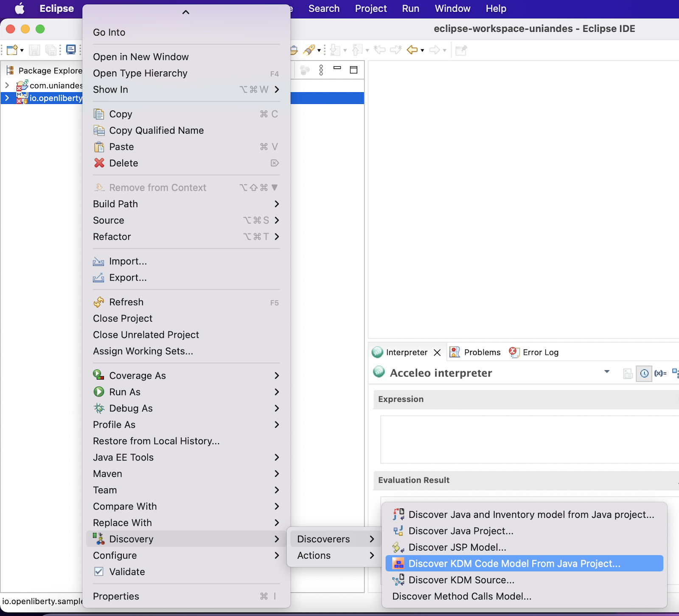Click the Next Annotation toolbar icon
Viewport: 679px width, 616px height.
pyautogui.click(x=335, y=50)
